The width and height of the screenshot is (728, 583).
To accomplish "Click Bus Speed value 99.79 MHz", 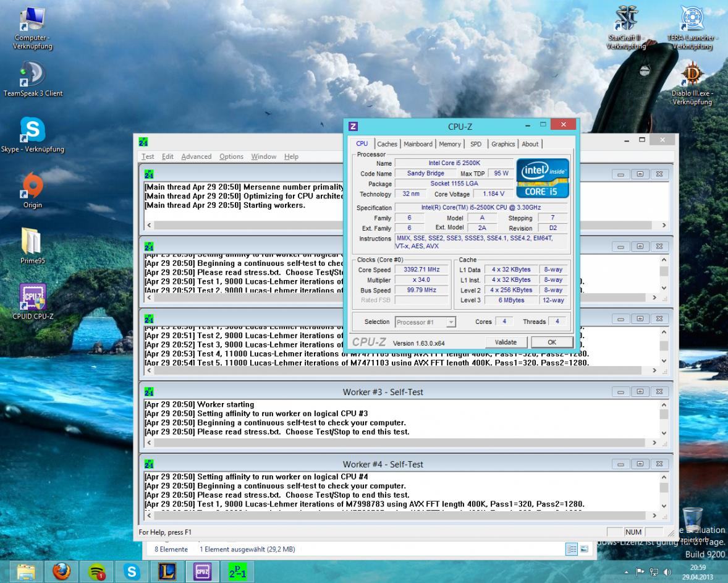I will (x=421, y=290).
